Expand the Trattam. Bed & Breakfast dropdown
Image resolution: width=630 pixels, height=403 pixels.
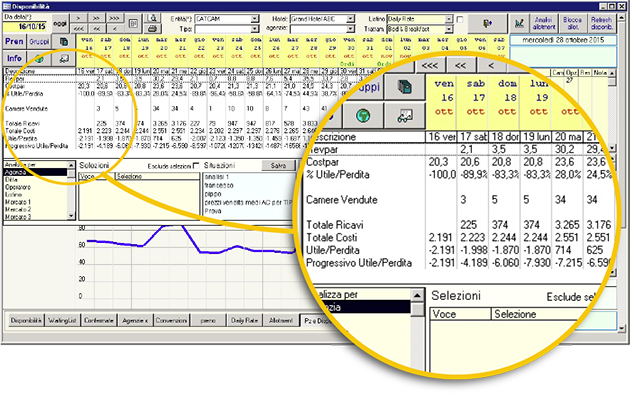tap(449, 29)
